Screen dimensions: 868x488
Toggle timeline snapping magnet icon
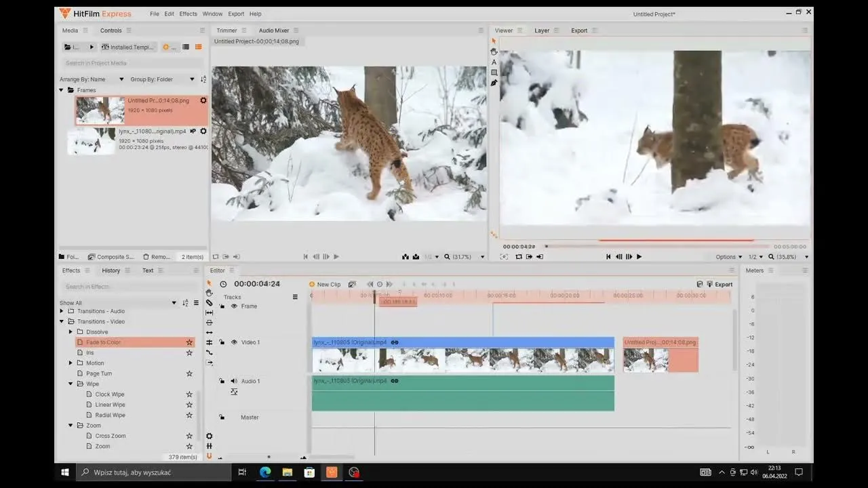coord(209,456)
